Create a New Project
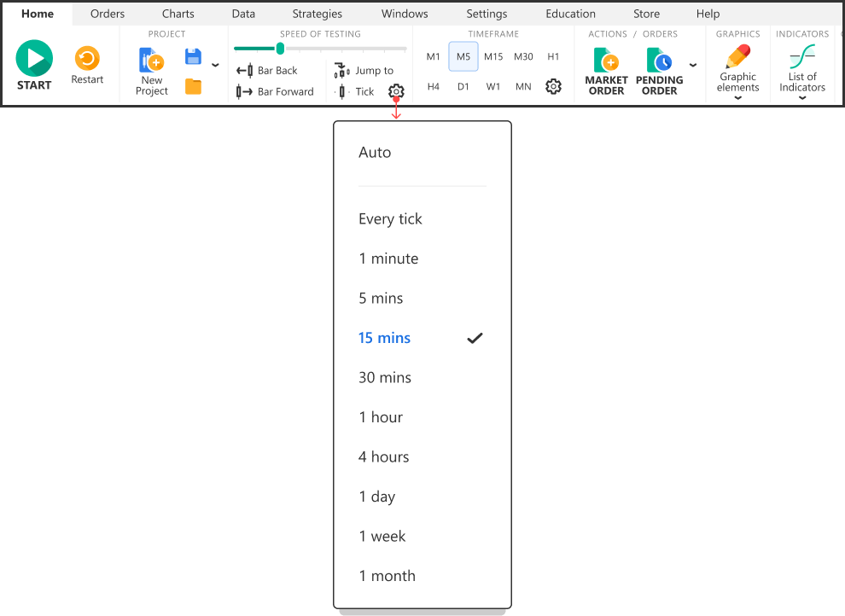Screen dimensions: 845x616 (x=152, y=71)
